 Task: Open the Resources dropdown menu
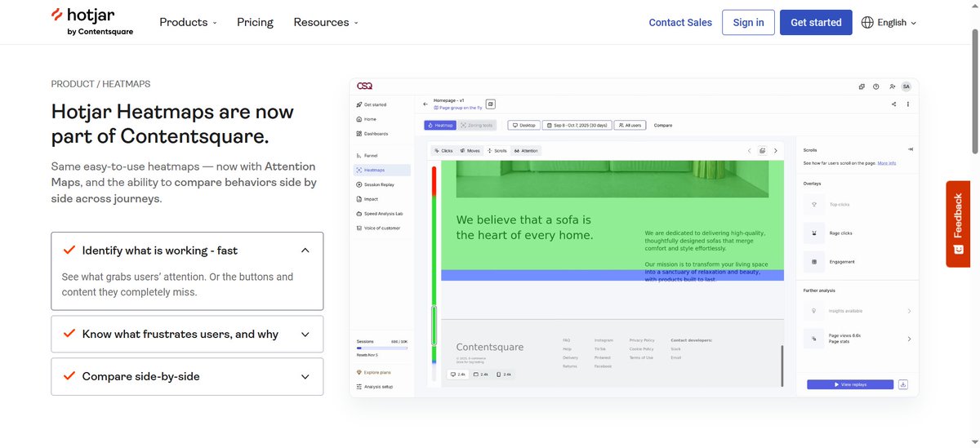coord(326,22)
